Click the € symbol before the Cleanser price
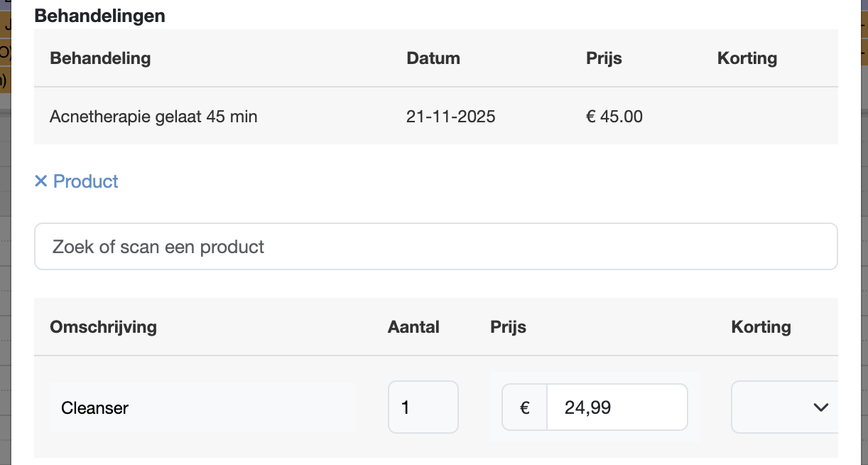The image size is (868, 465). click(525, 407)
